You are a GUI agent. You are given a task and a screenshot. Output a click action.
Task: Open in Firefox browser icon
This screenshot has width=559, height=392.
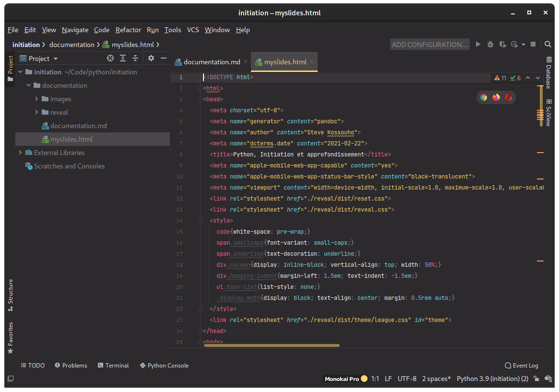pyautogui.click(x=496, y=97)
